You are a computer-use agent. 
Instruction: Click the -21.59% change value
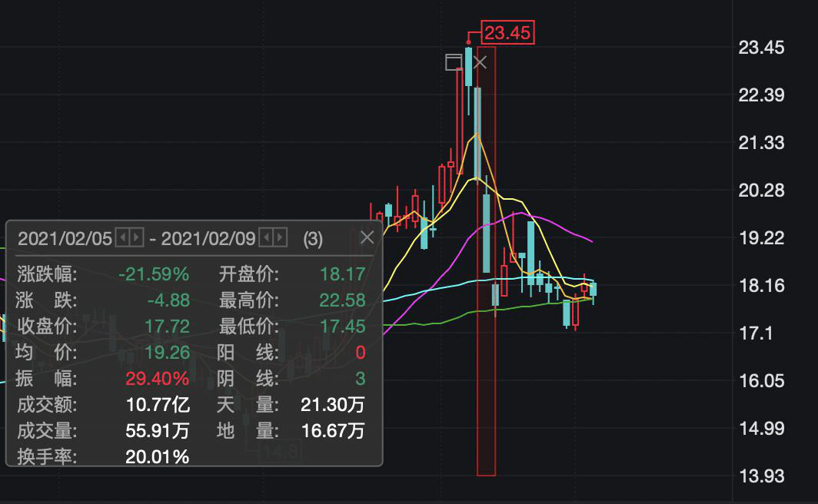pyautogui.click(x=154, y=274)
